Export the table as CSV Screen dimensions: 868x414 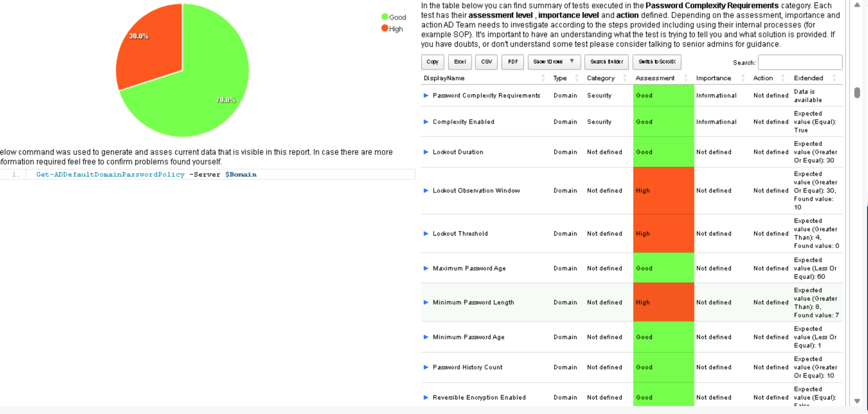tap(486, 62)
